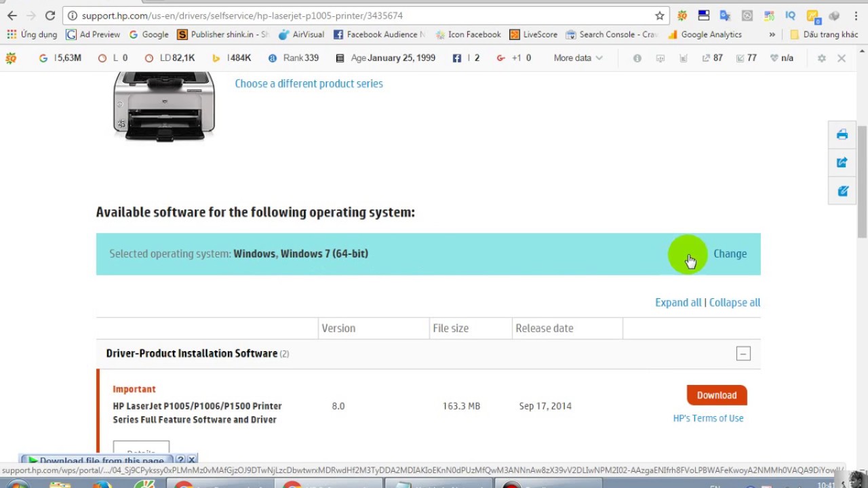Viewport: 868px width, 488px height.
Task: Open the Search Console bookmark
Action: click(x=612, y=35)
